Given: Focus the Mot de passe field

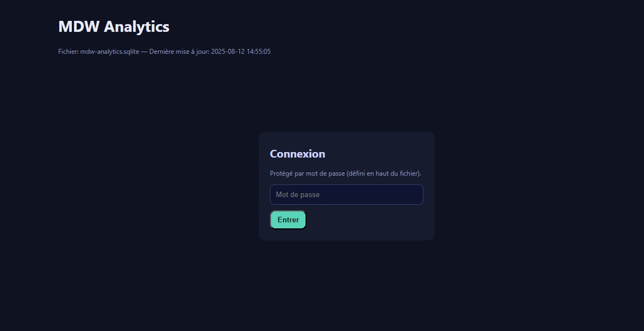Looking at the screenshot, I should click(x=346, y=195).
